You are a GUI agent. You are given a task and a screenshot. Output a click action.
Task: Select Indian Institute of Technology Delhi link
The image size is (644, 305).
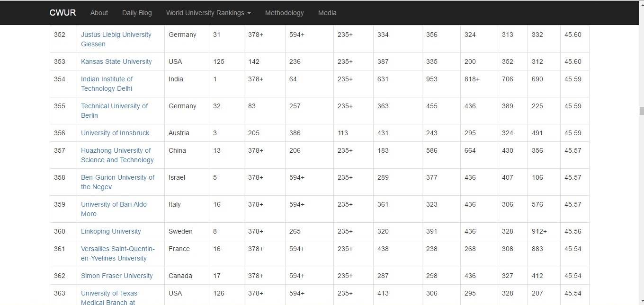click(x=107, y=79)
